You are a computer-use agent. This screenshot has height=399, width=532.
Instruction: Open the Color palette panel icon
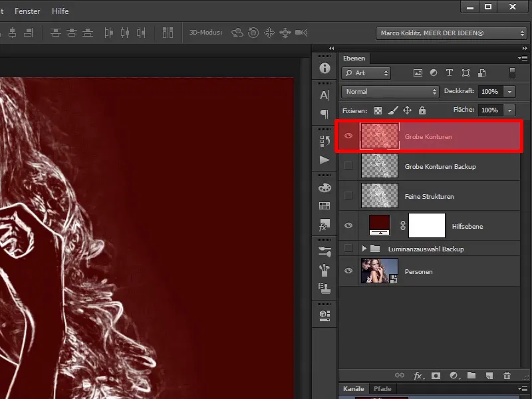pyautogui.click(x=325, y=188)
